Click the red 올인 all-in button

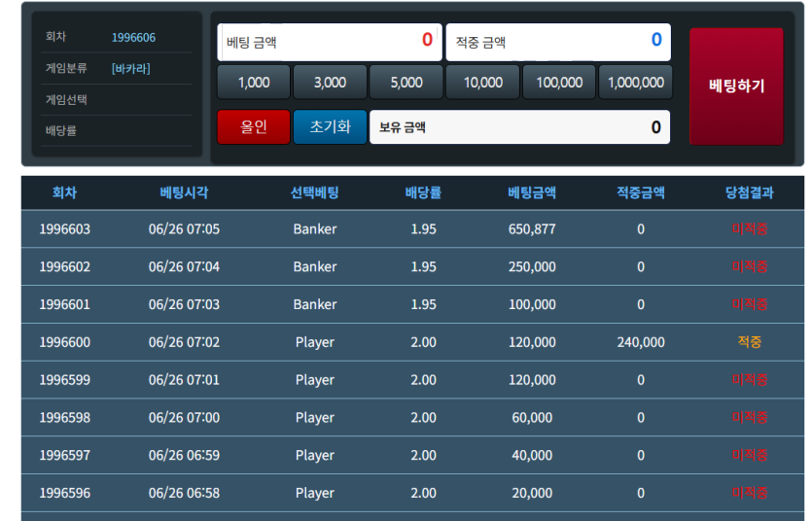pyautogui.click(x=253, y=126)
